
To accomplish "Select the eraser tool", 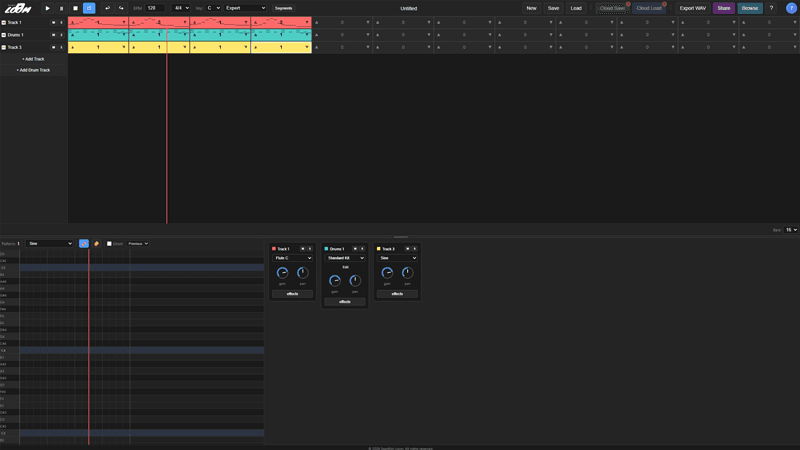I will point(96,244).
